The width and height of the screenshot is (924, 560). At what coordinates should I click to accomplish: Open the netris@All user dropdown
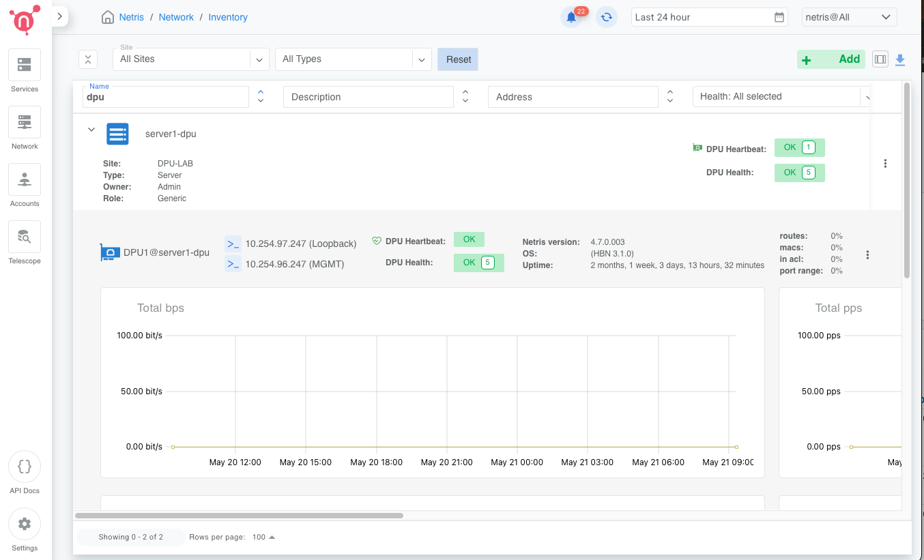(x=849, y=17)
